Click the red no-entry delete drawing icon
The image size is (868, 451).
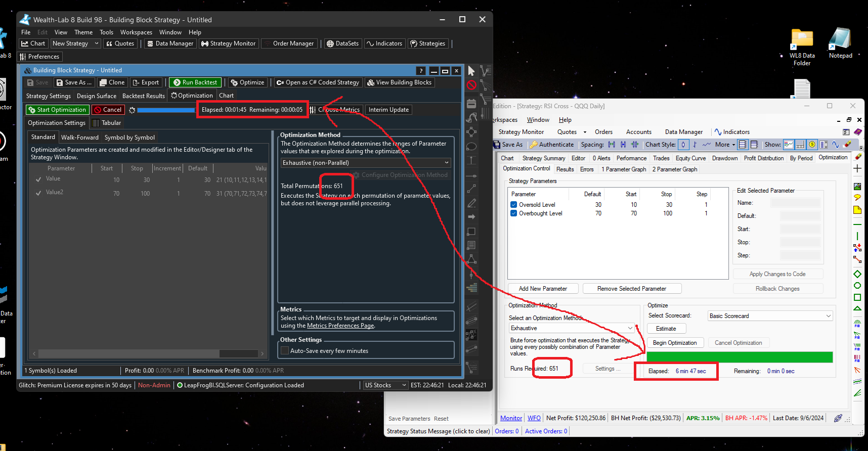tap(471, 85)
